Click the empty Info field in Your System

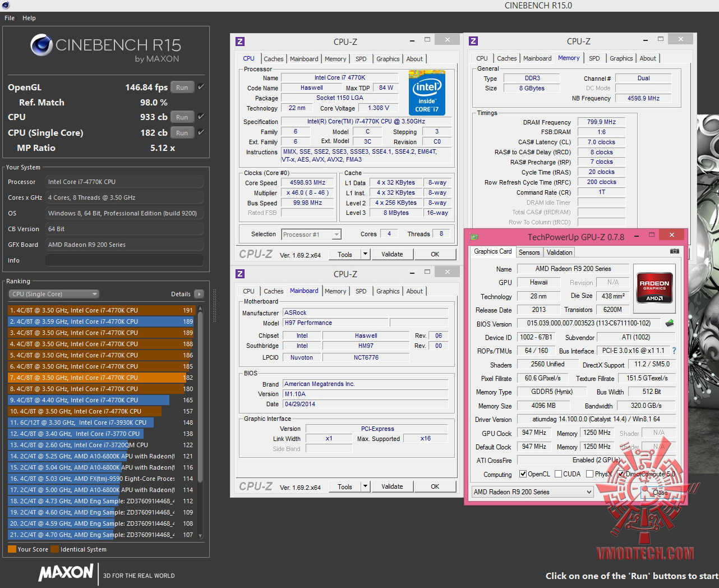coord(125,260)
